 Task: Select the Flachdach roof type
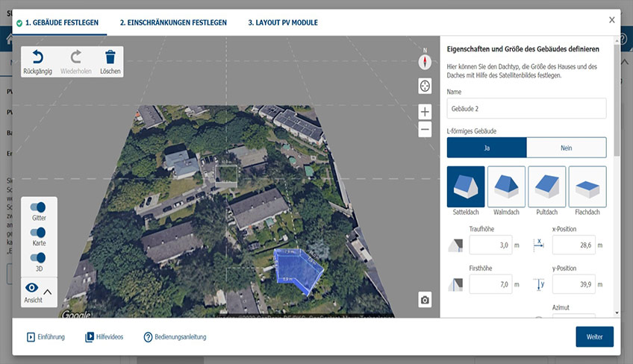click(x=587, y=186)
